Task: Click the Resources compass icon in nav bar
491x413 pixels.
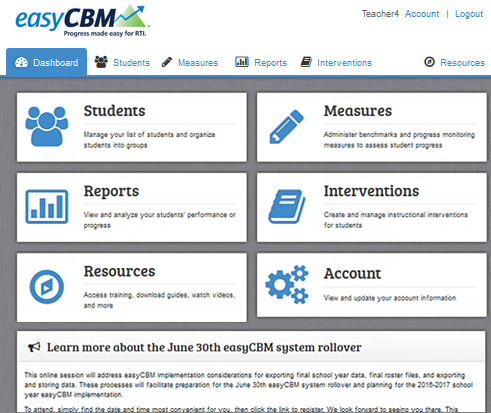Action: [429, 62]
